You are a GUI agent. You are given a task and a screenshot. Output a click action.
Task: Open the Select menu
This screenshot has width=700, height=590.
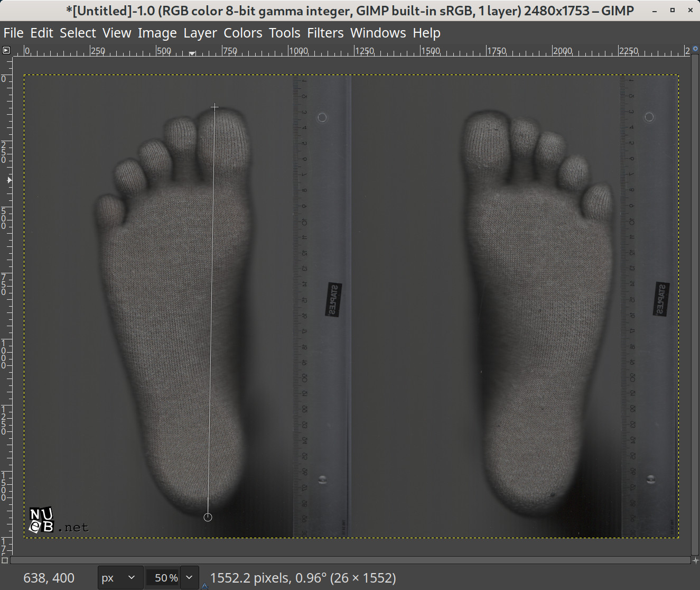tap(78, 33)
